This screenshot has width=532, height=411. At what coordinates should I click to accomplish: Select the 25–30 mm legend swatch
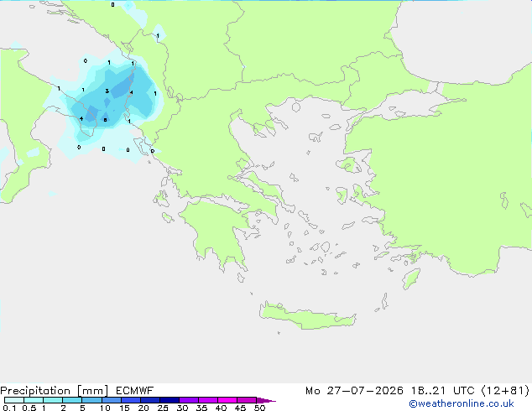point(169,400)
